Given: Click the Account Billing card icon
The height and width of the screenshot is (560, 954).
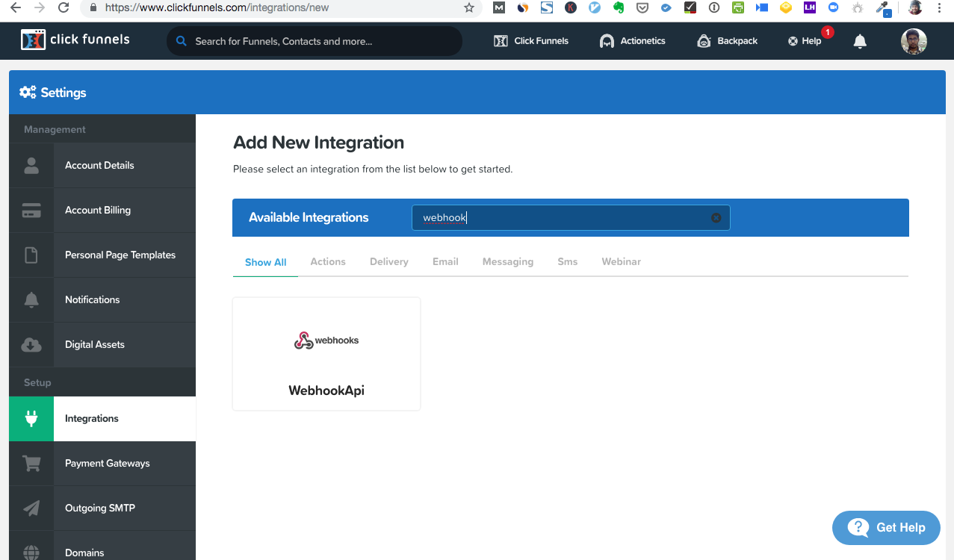Looking at the screenshot, I should click(x=31, y=210).
